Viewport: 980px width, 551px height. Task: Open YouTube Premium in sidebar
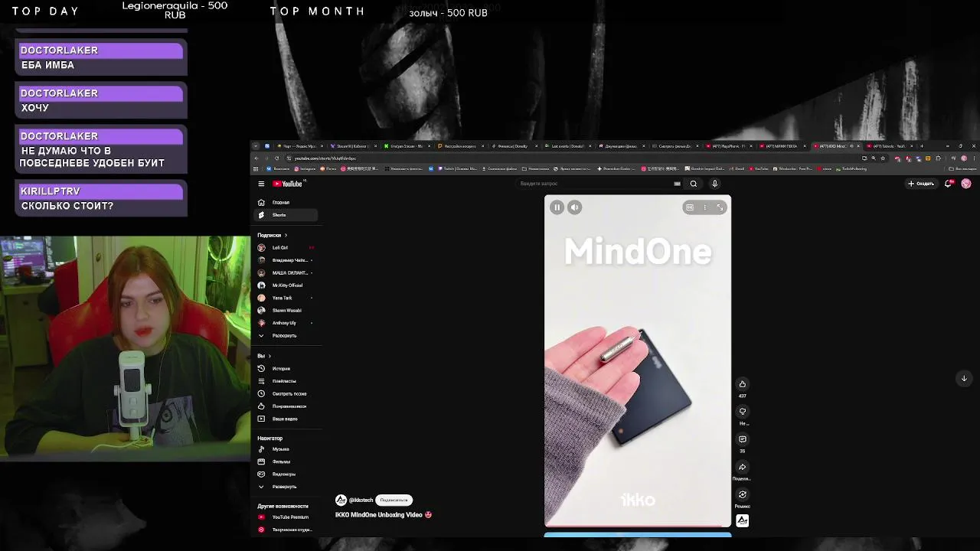point(285,517)
